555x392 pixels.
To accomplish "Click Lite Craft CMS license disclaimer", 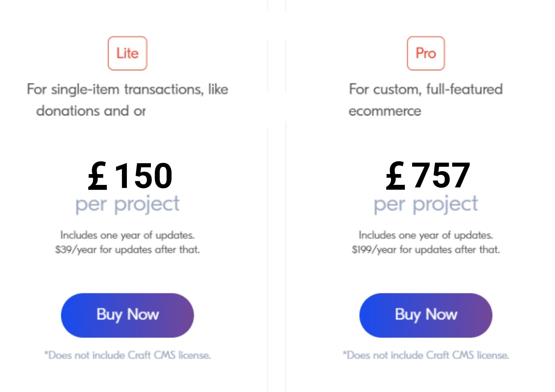I will pos(127,355).
